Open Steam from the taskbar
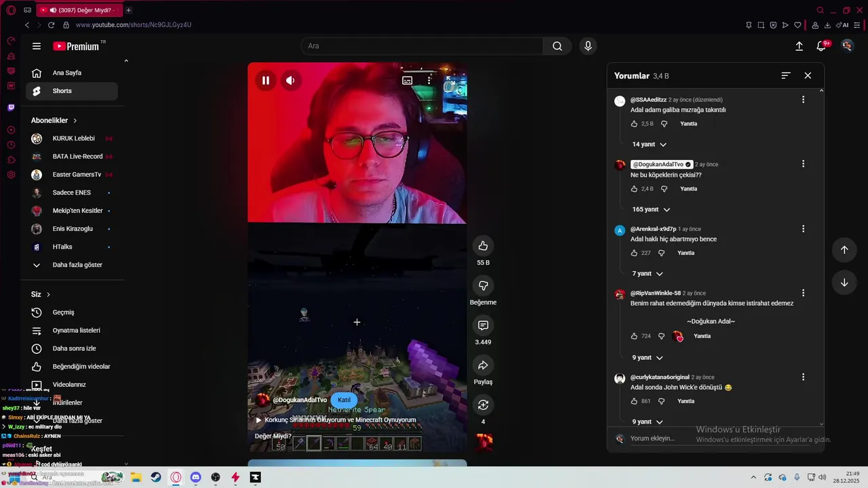Viewport: 868px width, 488px height. click(155, 477)
